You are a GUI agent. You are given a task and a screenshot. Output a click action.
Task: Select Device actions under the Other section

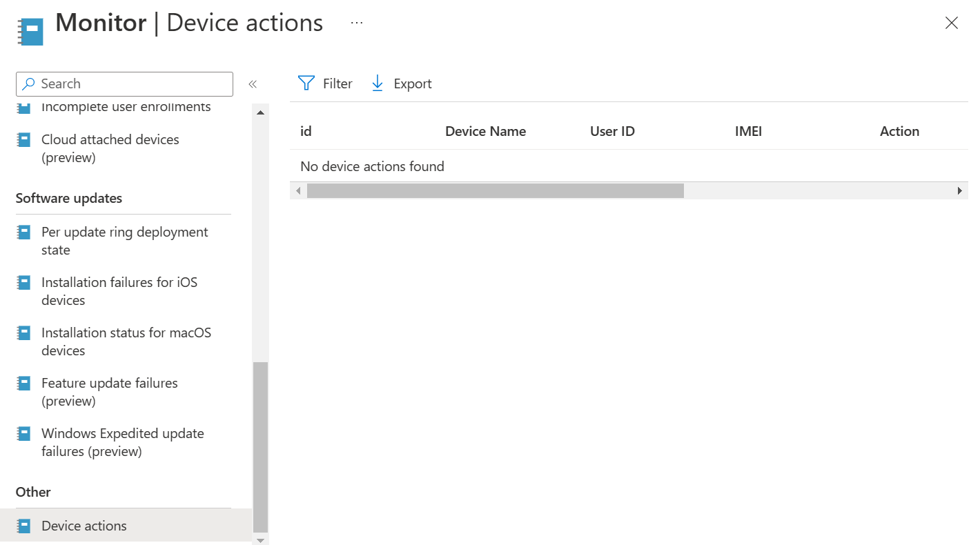point(84,525)
